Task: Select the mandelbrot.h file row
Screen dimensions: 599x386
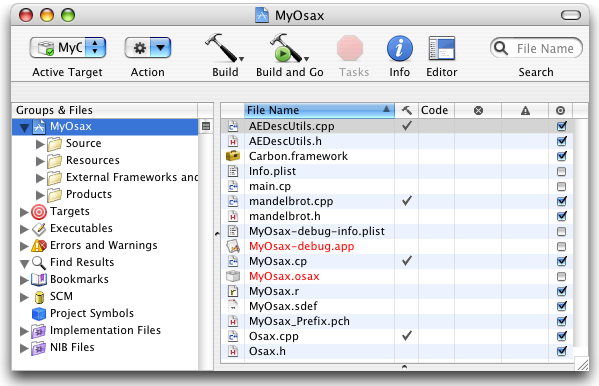Action: click(x=397, y=216)
